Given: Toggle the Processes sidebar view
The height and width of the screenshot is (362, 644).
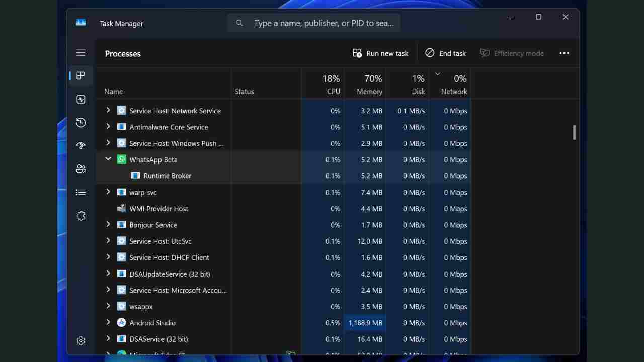Looking at the screenshot, I should click(80, 75).
